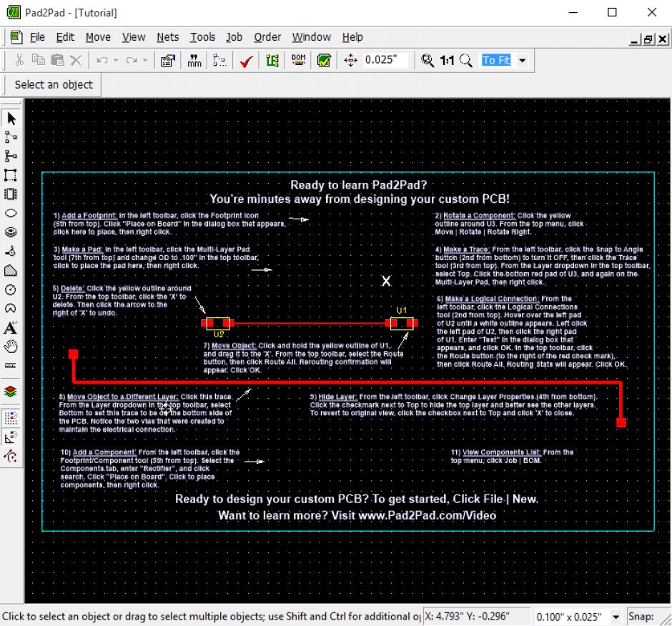Click the Copy icon in toolbar
Image resolution: width=672 pixels, height=626 pixels.
pyautogui.click(x=39, y=60)
